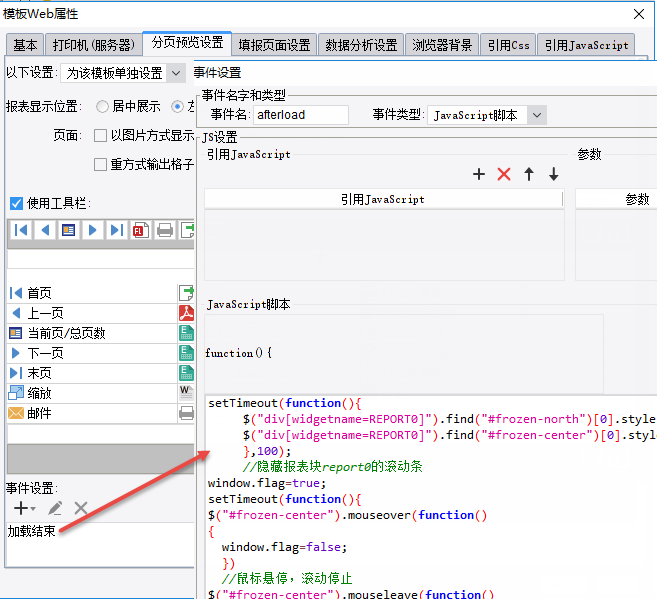Switch to 数据分析设置 tab
Screen dimensions: 657x599
361,45
